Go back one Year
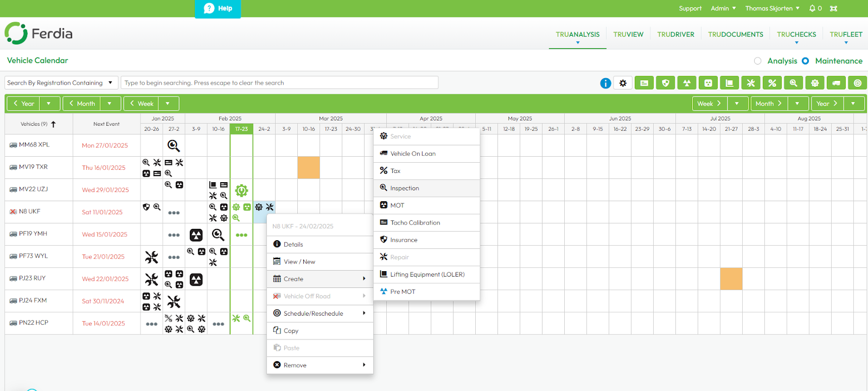 [23, 104]
